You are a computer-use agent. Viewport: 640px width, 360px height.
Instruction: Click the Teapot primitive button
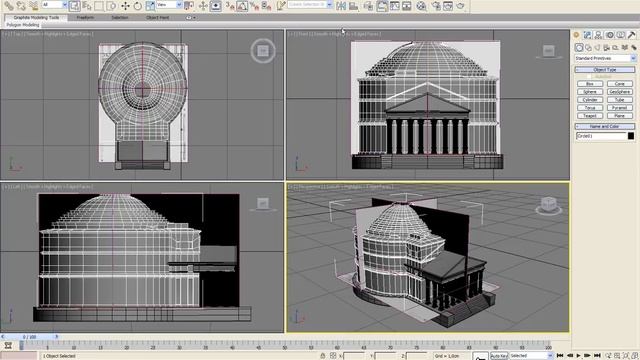click(590, 116)
